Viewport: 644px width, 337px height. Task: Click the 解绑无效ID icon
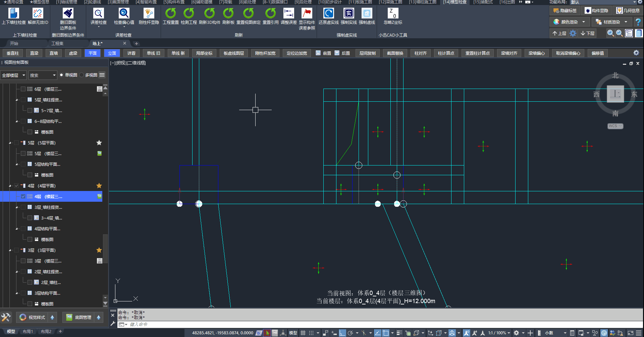(x=38, y=13)
